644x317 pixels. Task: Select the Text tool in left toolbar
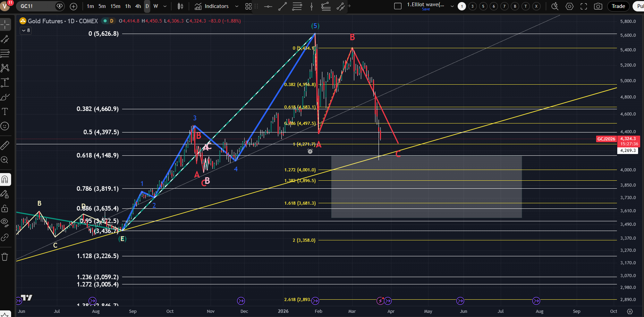tap(5, 111)
